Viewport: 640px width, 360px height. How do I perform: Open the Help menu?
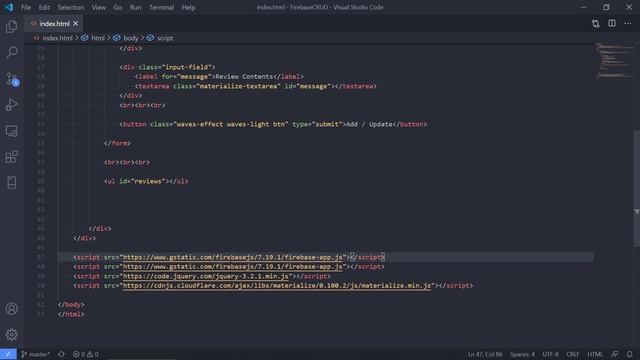pyautogui.click(x=188, y=7)
